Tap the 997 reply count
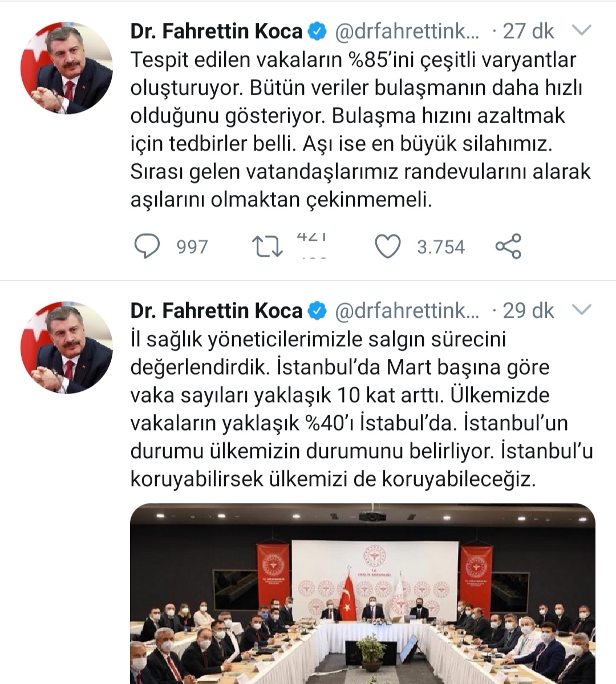Viewport: 616px width, 684px height. coord(192,247)
